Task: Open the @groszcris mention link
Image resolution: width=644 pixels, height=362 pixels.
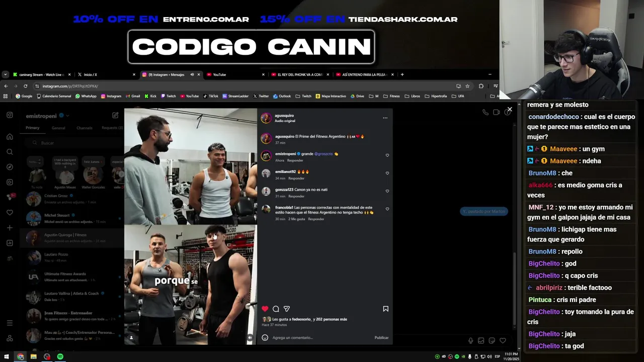Action: tap(324, 154)
